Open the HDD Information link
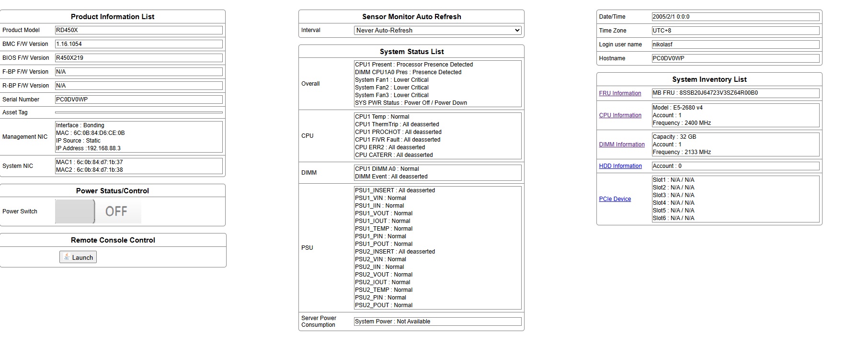 [620, 166]
